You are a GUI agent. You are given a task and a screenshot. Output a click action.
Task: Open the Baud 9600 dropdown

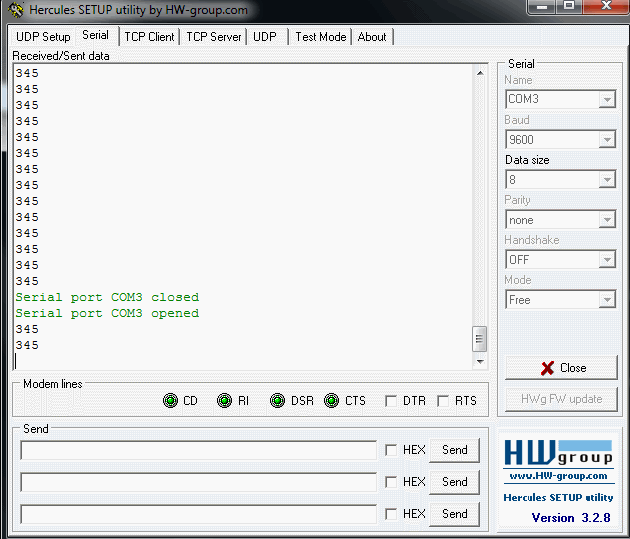click(x=607, y=140)
